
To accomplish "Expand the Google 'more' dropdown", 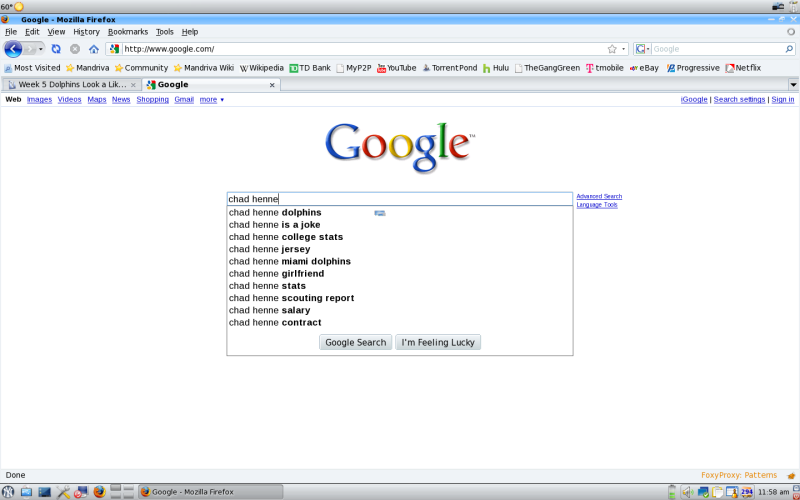I will [x=211, y=99].
